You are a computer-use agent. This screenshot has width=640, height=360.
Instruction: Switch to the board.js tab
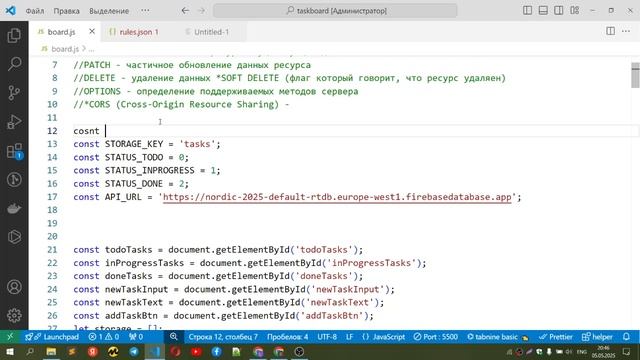coord(61,32)
